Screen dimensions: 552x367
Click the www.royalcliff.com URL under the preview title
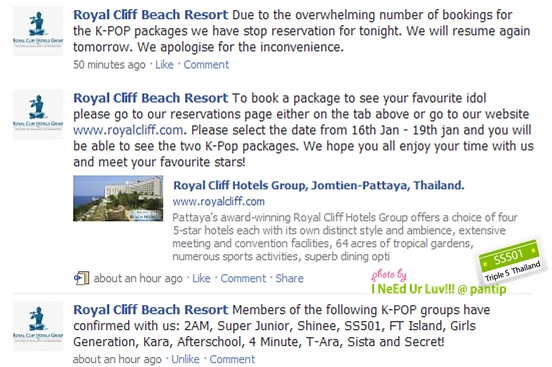[218, 201]
